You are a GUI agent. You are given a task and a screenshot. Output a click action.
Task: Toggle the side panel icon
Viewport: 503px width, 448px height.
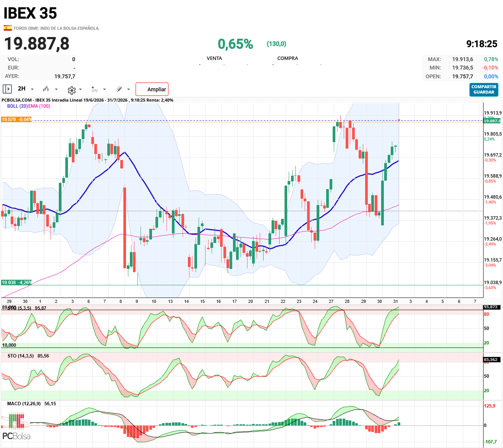[7, 89]
